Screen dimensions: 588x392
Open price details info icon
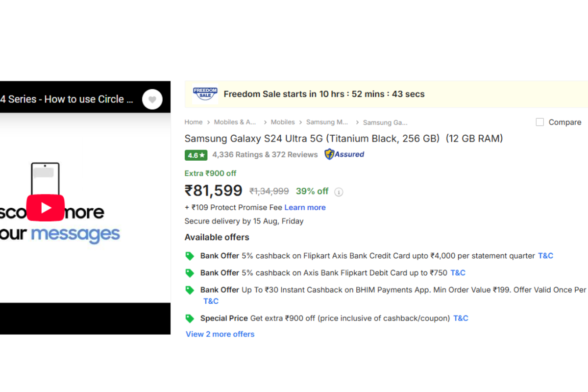click(x=339, y=192)
